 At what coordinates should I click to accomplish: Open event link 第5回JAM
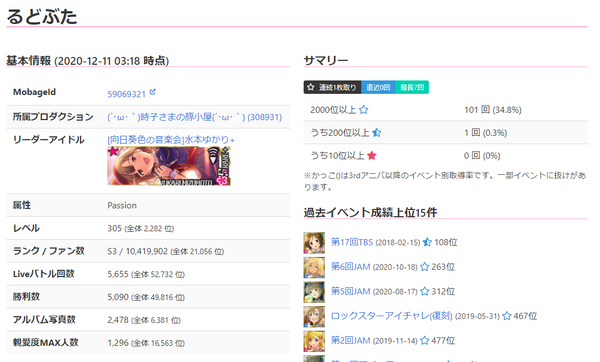click(x=351, y=291)
